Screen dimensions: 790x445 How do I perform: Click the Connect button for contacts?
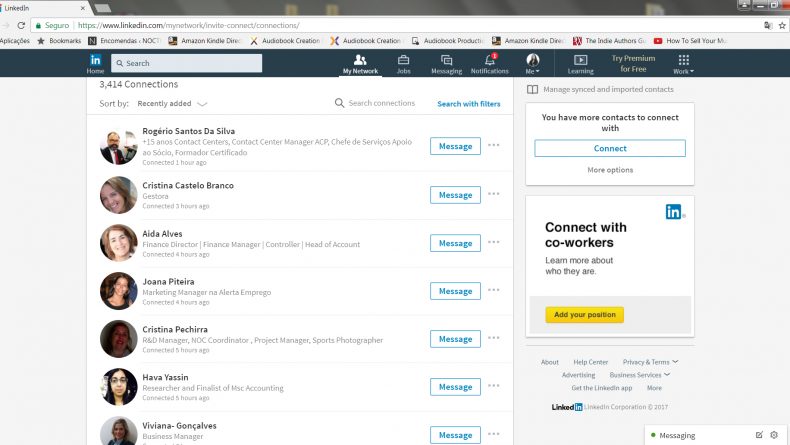coord(610,148)
